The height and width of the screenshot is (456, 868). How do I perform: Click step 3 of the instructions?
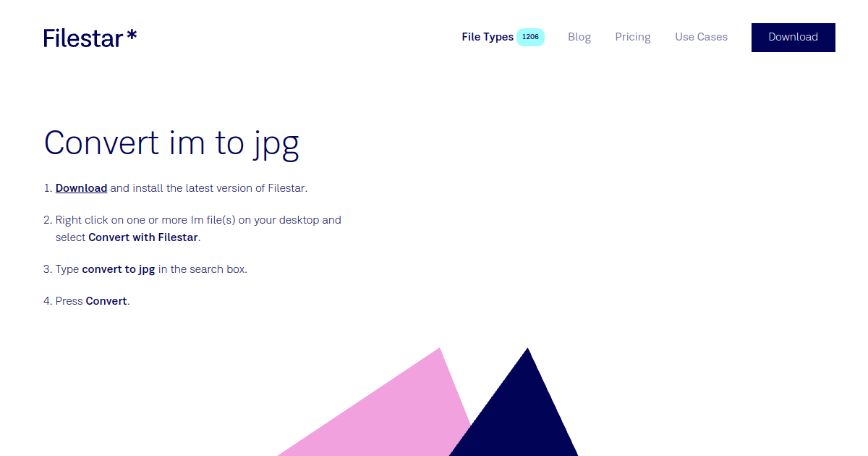click(152, 269)
